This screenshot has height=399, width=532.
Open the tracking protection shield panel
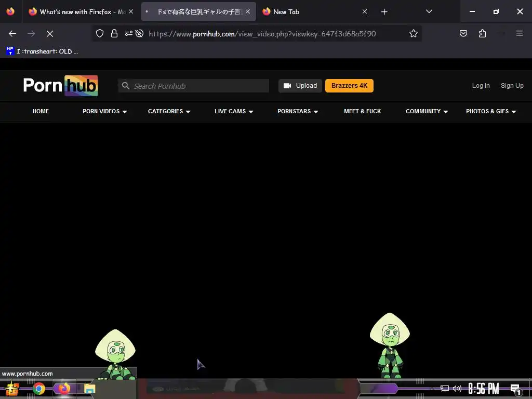coord(99,33)
